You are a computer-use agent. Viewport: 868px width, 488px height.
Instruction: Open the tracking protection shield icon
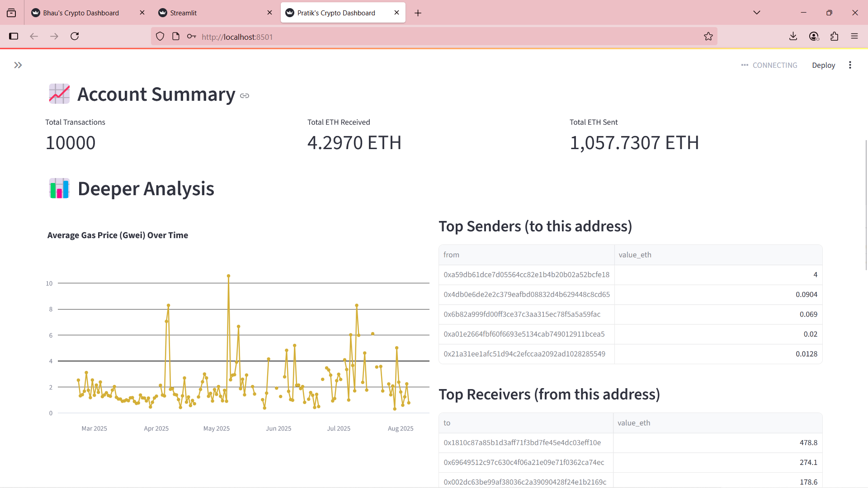coord(160,36)
